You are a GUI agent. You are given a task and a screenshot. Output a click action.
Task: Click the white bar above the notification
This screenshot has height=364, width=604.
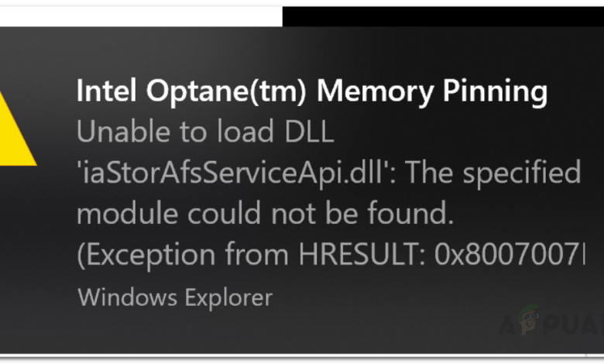pos(139,13)
